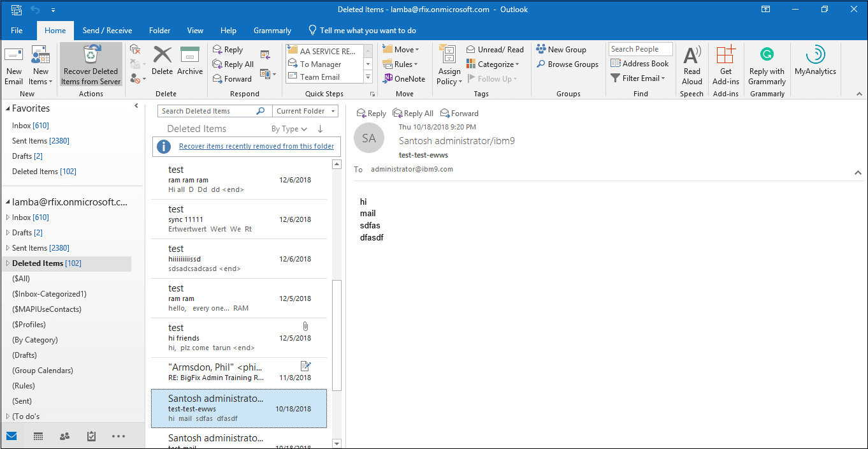This screenshot has width=868, height=449.
Task: Open the Armsdon, Phil message
Action: tap(239, 372)
